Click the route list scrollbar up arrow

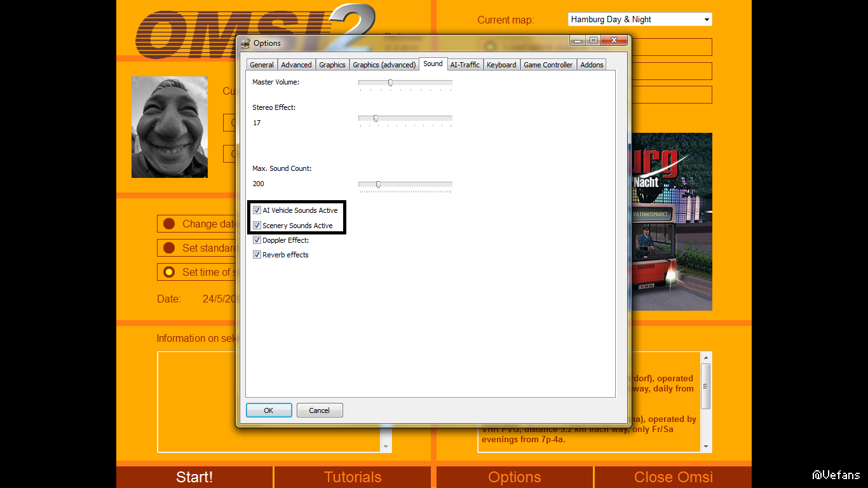click(x=706, y=357)
